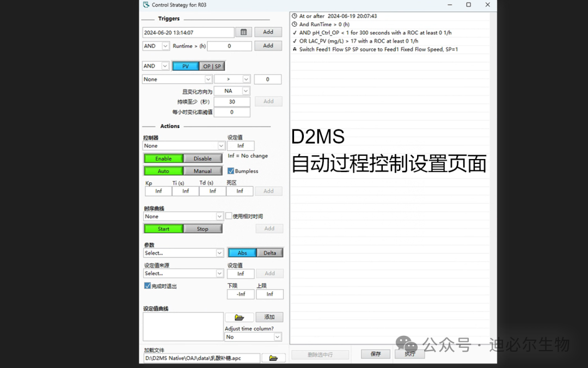The width and height of the screenshot is (588, 368).
Task: Add the date-time trigger
Action: [268, 32]
